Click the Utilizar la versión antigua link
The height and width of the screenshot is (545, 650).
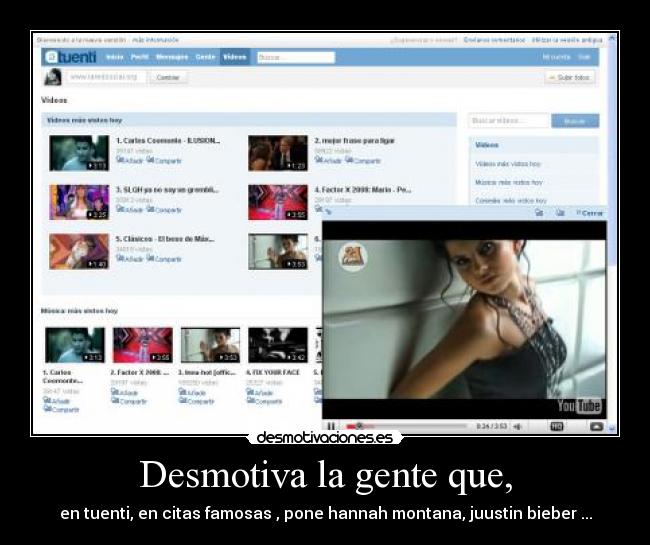point(567,40)
